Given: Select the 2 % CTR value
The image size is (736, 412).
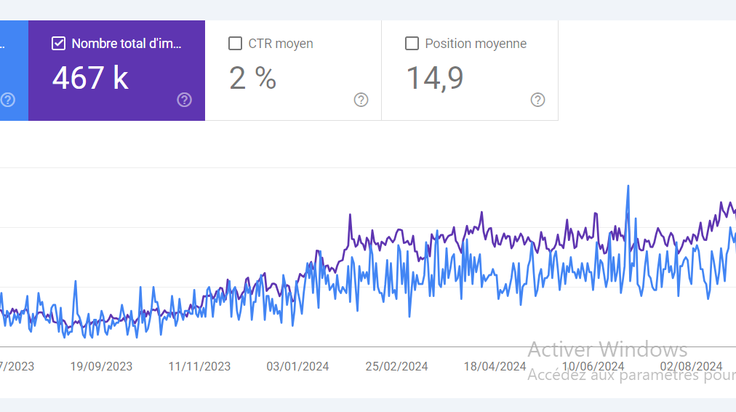Looking at the screenshot, I should [253, 78].
